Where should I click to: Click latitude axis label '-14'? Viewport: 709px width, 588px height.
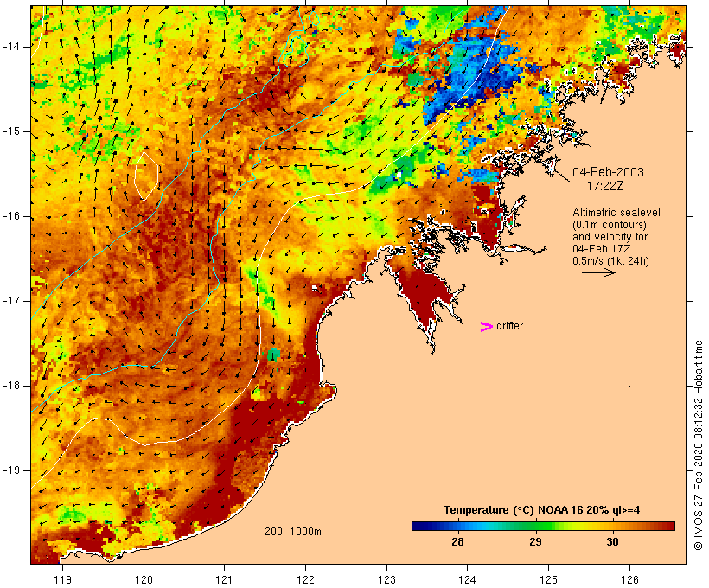tap(10, 47)
